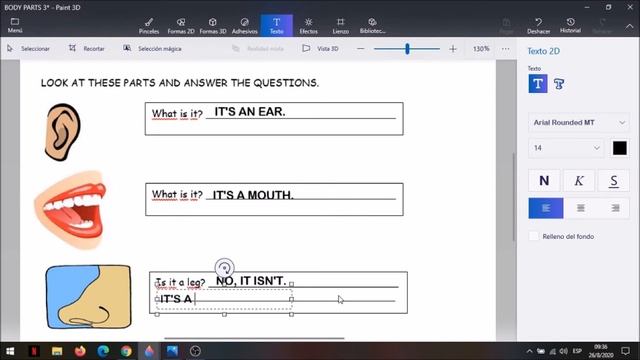Screen dimensions: 640x360
Task: Enable Relleno del fondo checkbox
Action: [x=533, y=236]
